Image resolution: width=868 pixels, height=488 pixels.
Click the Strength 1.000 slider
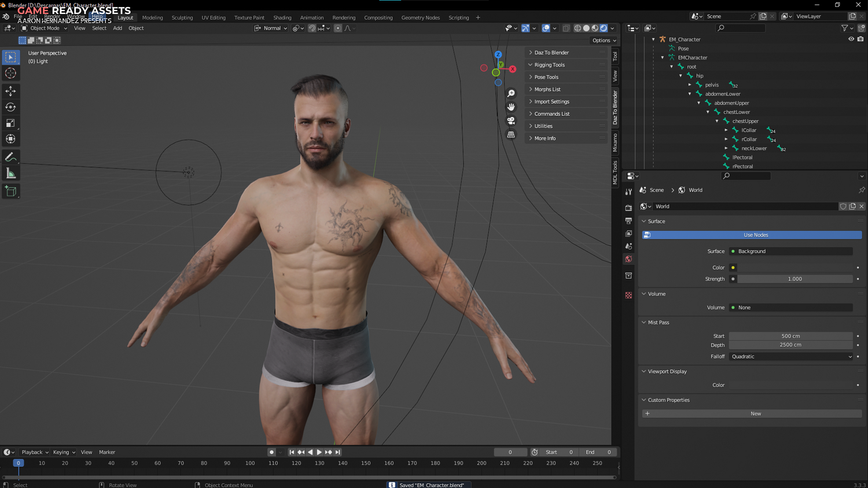coord(795,279)
